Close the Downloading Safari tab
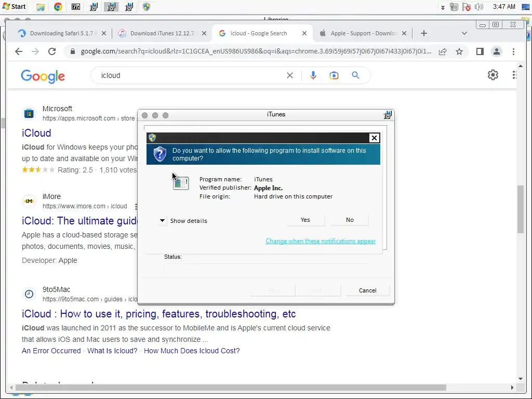This screenshot has height=399, width=532. [x=104, y=33]
